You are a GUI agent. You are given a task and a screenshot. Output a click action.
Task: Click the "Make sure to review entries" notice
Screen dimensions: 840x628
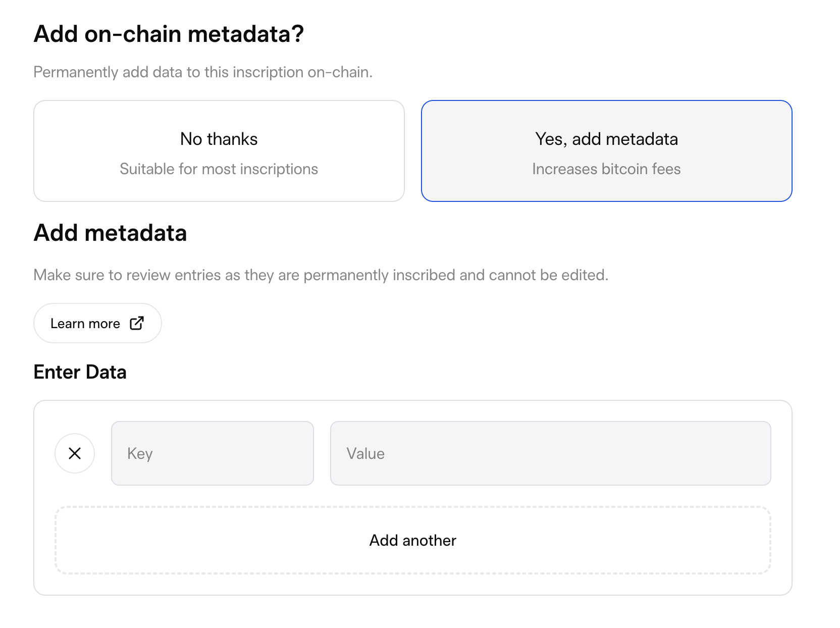click(321, 275)
